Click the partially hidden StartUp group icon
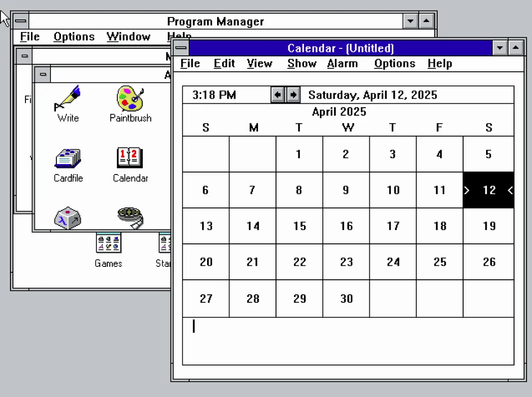 [165, 243]
